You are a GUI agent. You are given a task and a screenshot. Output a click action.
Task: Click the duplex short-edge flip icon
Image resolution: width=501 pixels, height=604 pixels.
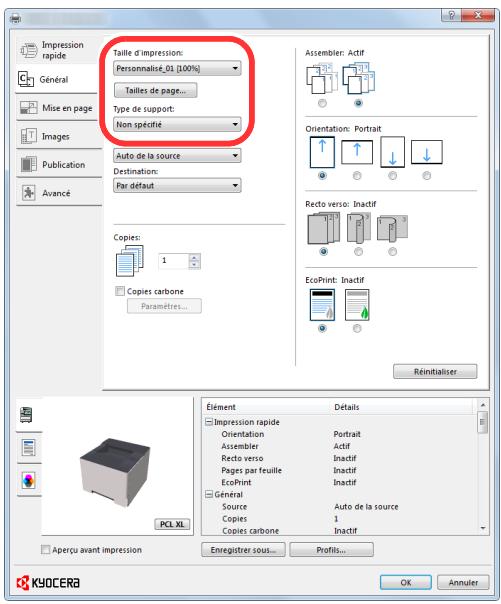coord(392,228)
